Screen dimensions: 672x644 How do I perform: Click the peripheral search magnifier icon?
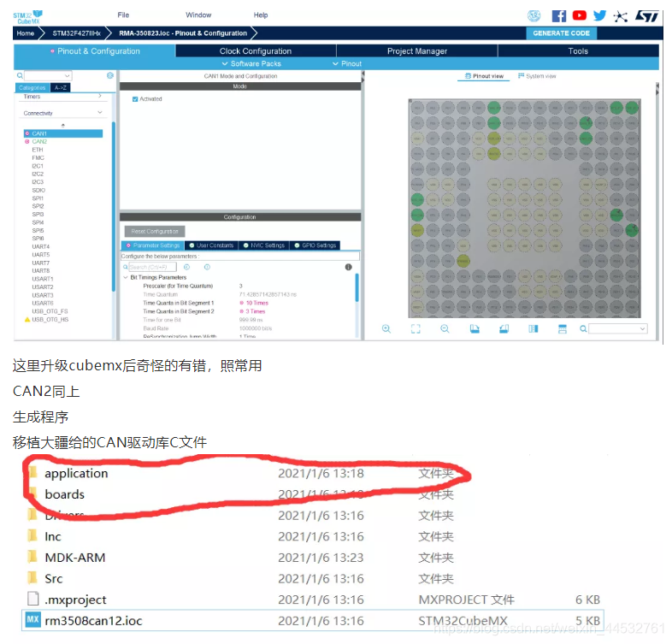coord(20,75)
